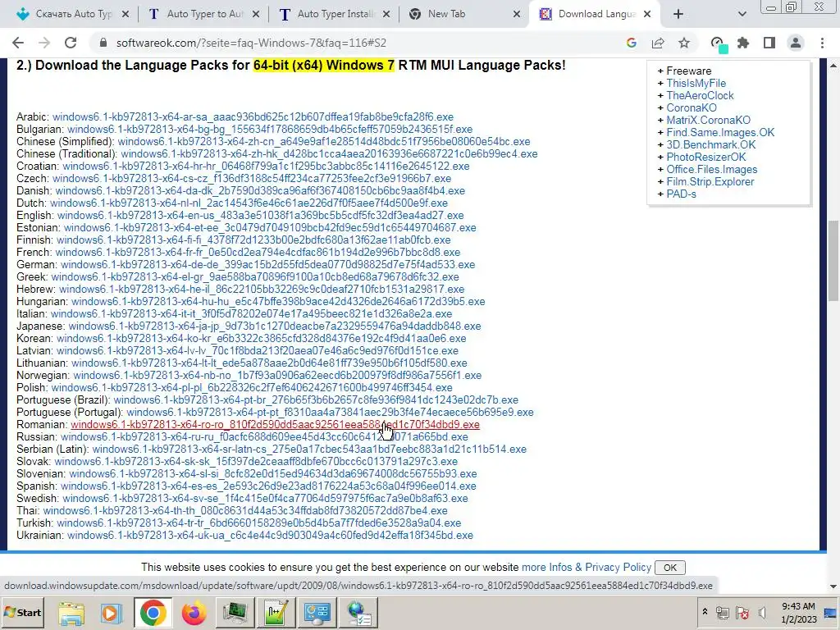Viewport: 840px width, 630px height.
Task: Download the Japanese ja-jp language pack
Action: [274, 326]
